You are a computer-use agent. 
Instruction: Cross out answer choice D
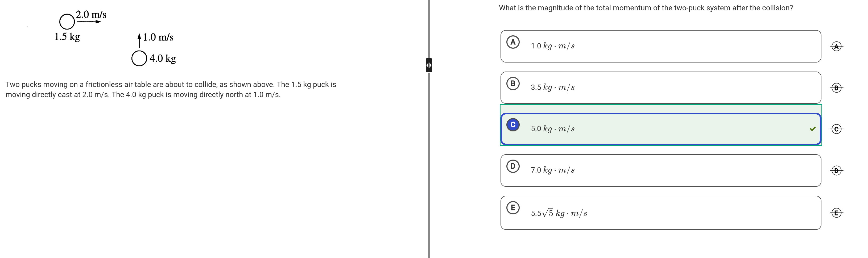click(836, 170)
